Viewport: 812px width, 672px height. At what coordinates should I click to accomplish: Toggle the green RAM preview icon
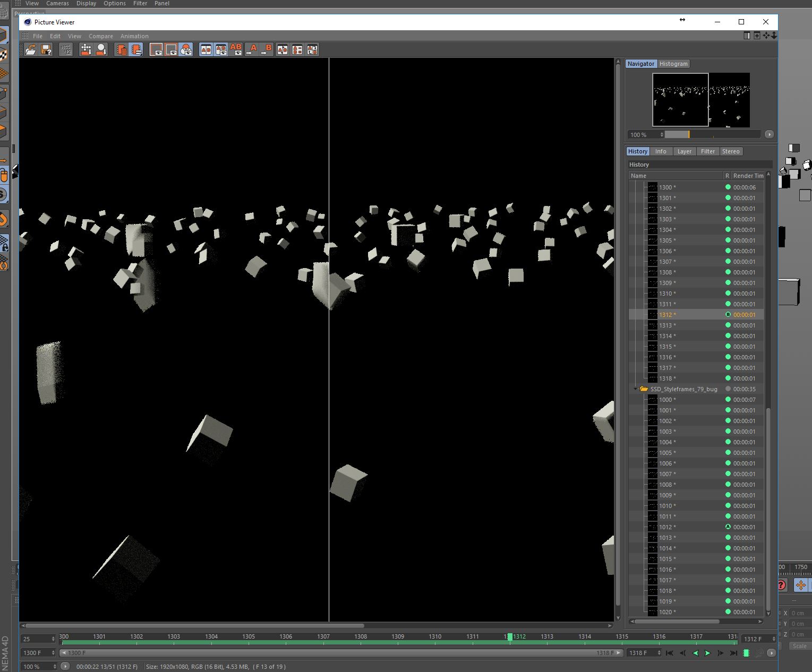tap(746, 653)
